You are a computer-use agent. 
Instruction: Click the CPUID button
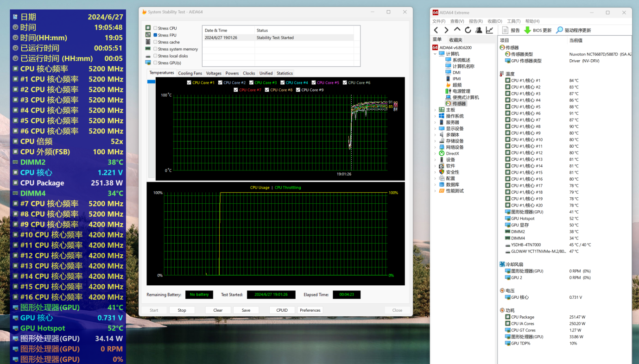pos(282,310)
